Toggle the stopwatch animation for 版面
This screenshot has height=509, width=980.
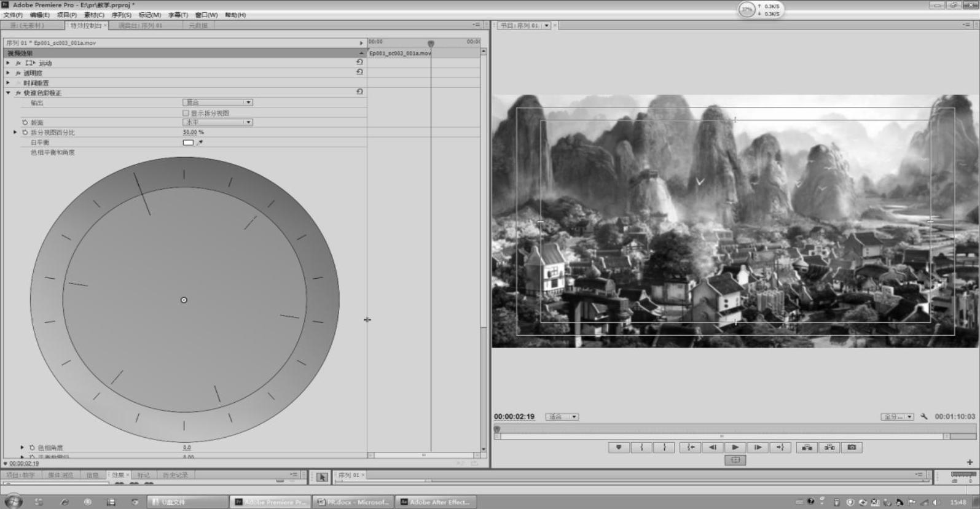click(x=25, y=123)
